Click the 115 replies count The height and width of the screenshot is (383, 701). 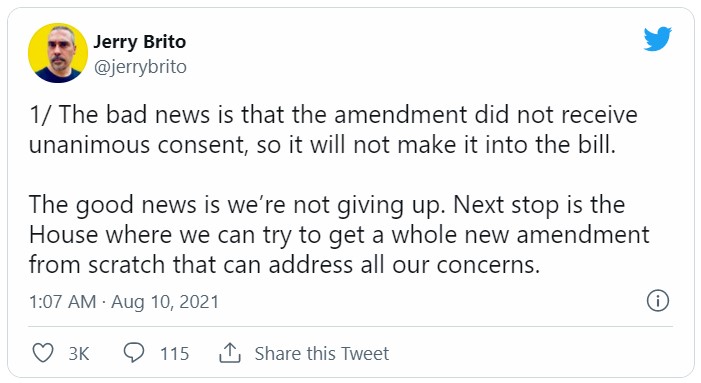point(175,354)
